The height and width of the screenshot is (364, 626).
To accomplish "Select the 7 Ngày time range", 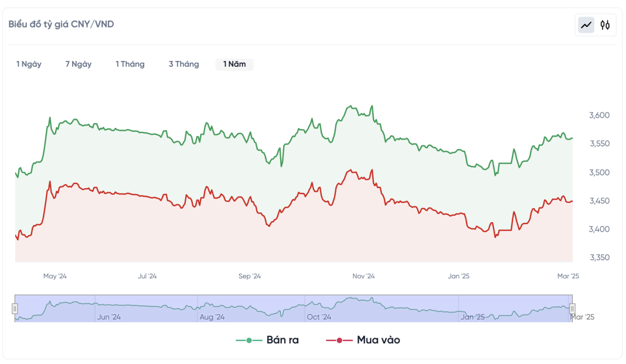I will 79,64.
